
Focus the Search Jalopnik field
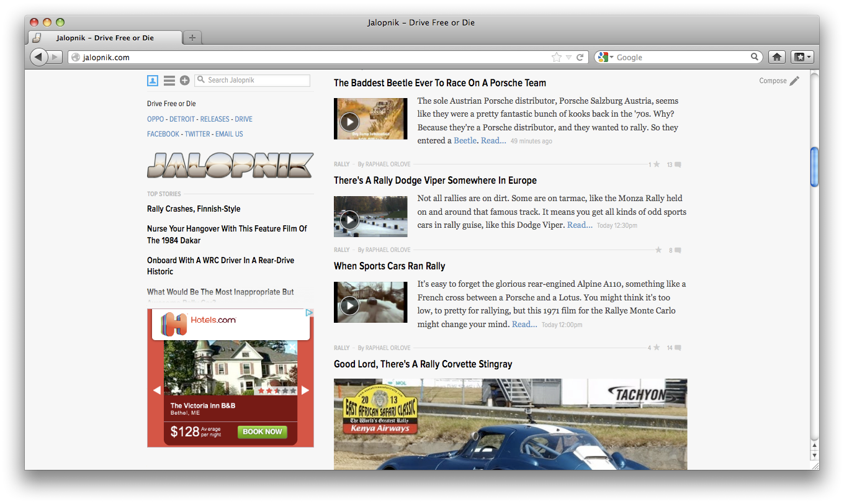click(253, 80)
